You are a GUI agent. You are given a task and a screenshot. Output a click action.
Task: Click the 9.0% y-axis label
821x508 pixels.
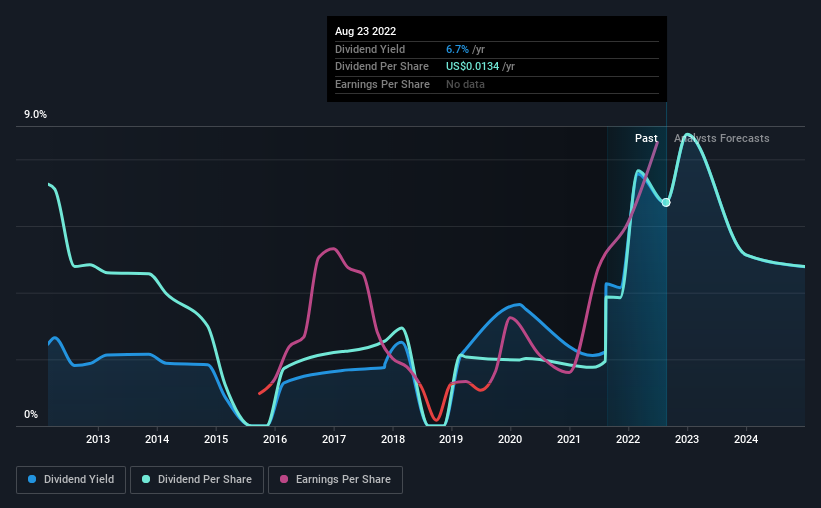[x=35, y=115]
